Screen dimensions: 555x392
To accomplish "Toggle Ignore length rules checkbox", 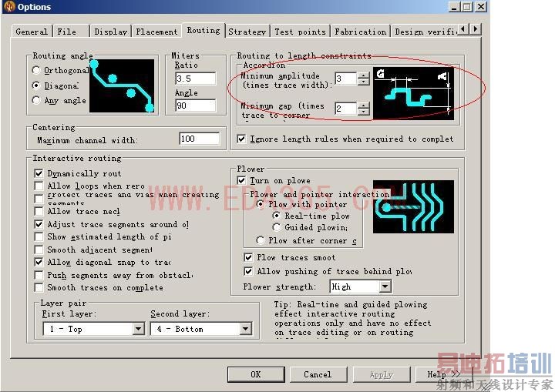I will (x=241, y=139).
